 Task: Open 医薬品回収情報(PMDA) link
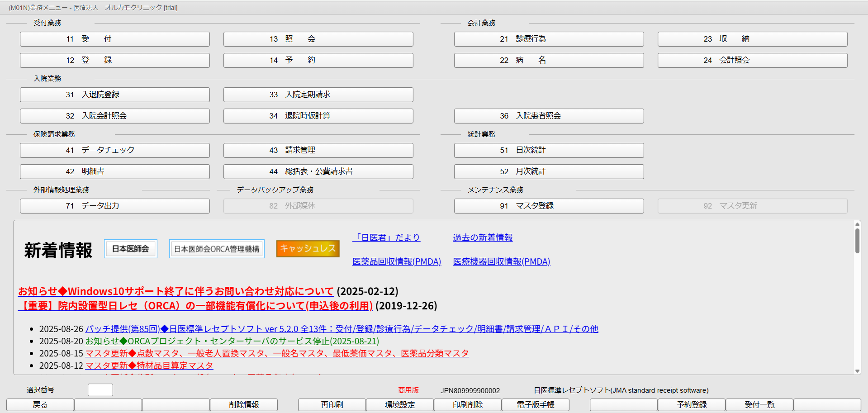click(396, 261)
